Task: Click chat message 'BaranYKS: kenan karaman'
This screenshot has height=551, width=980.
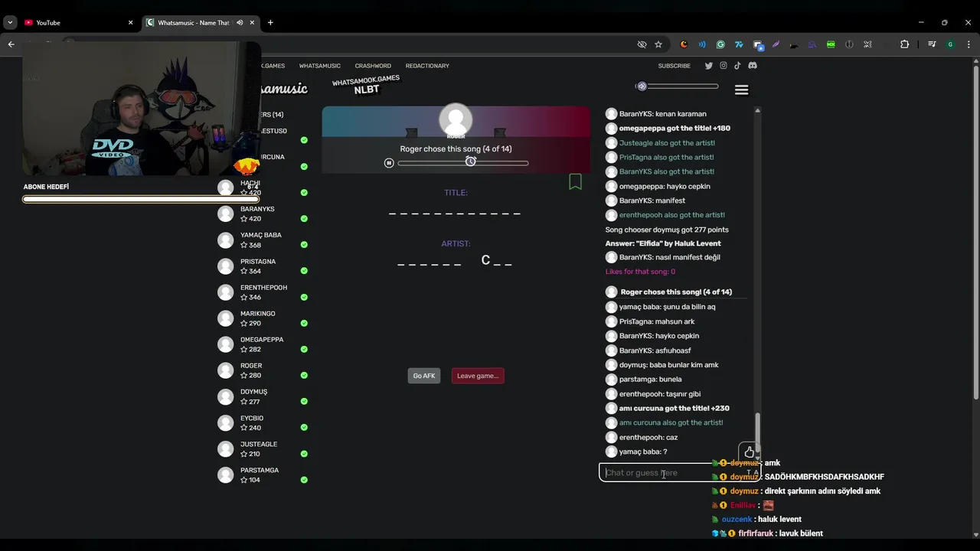Action: coord(663,114)
